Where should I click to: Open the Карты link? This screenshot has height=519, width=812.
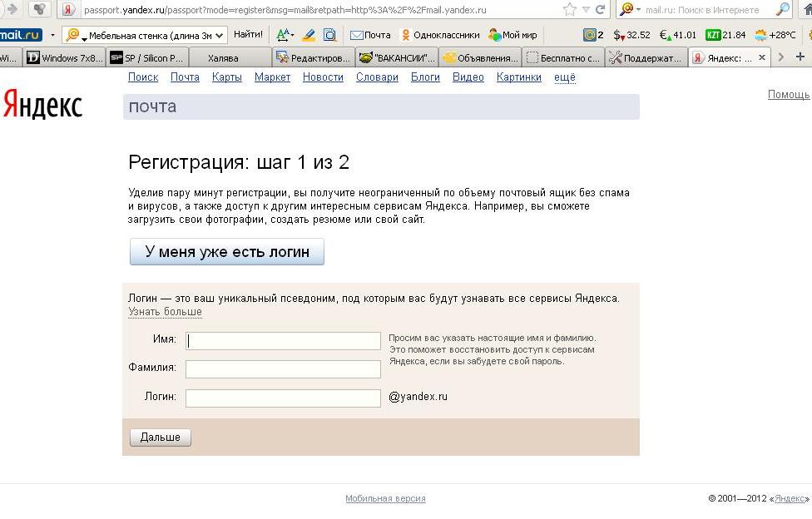point(227,77)
